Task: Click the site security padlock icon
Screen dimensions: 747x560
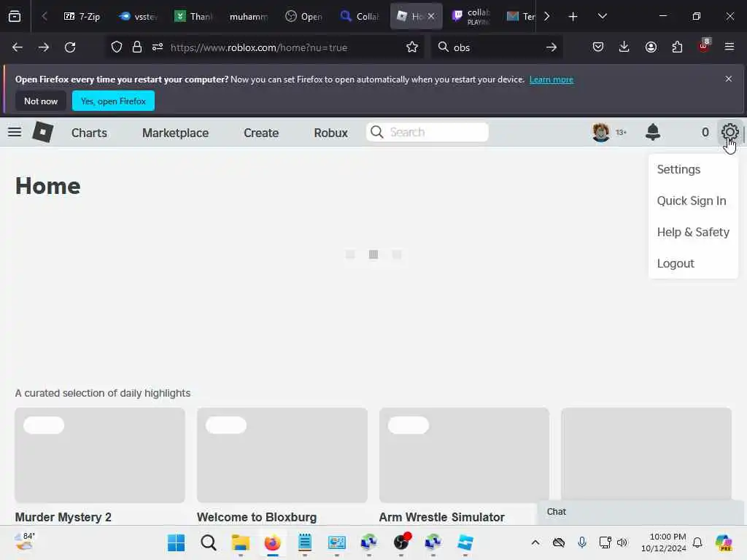Action: [x=137, y=47]
